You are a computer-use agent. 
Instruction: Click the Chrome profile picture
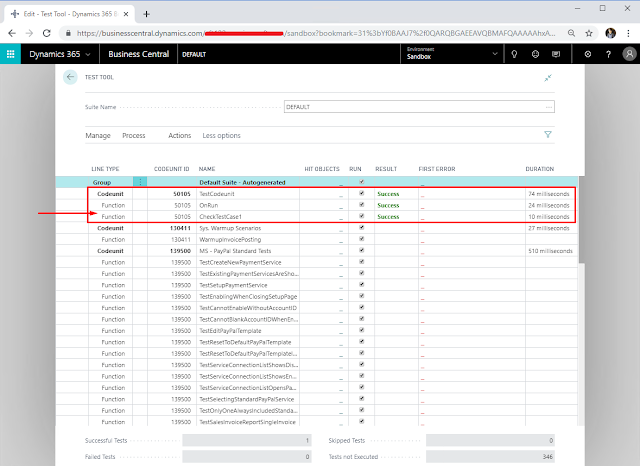(x=610, y=33)
